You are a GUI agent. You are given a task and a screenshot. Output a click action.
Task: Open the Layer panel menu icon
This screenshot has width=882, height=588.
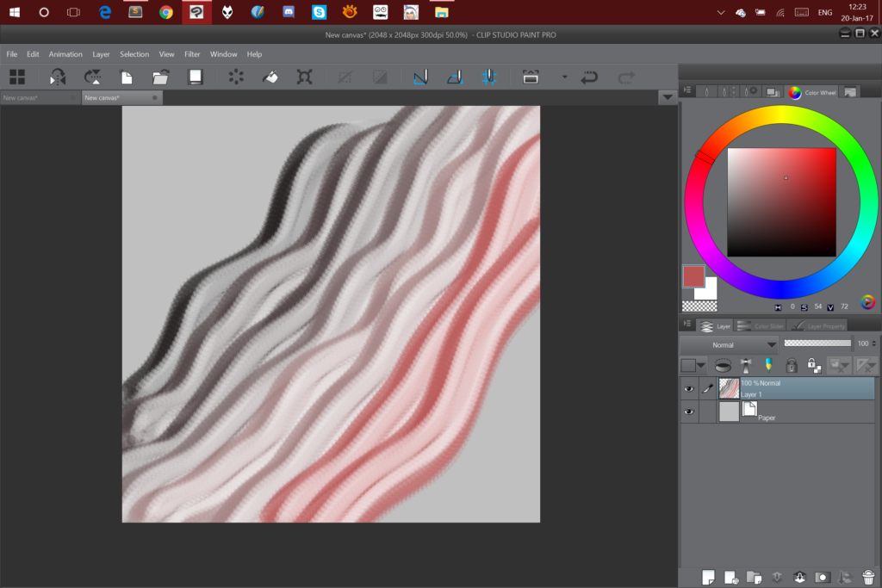pos(687,325)
